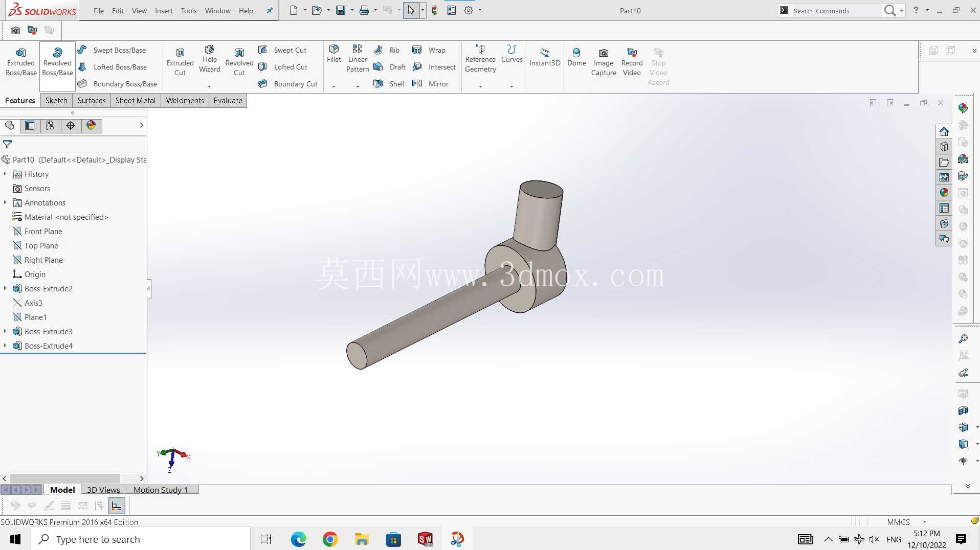This screenshot has height=550, width=980.
Task: Click the Lofted Cut tool
Action: 283,67
